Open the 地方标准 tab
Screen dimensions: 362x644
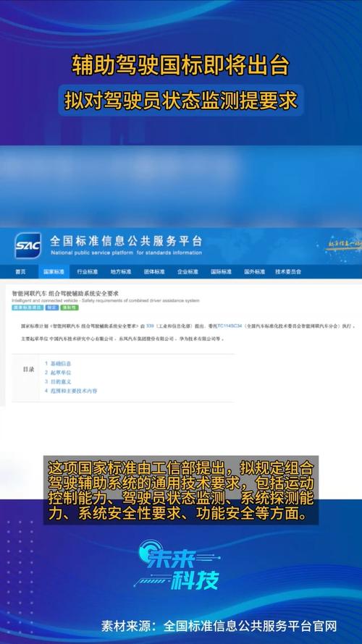coord(121,272)
